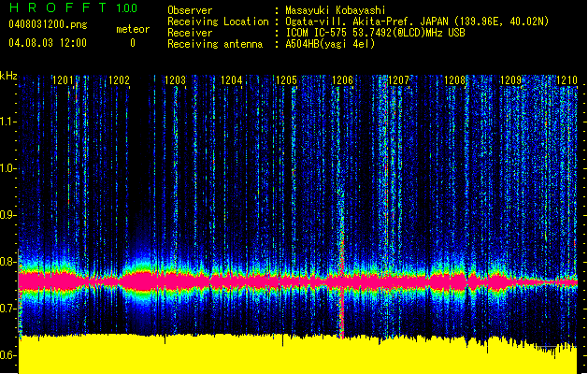Click the 1210 time marker
The height and width of the screenshot is (374, 588).
pyautogui.click(x=566, y=80)
